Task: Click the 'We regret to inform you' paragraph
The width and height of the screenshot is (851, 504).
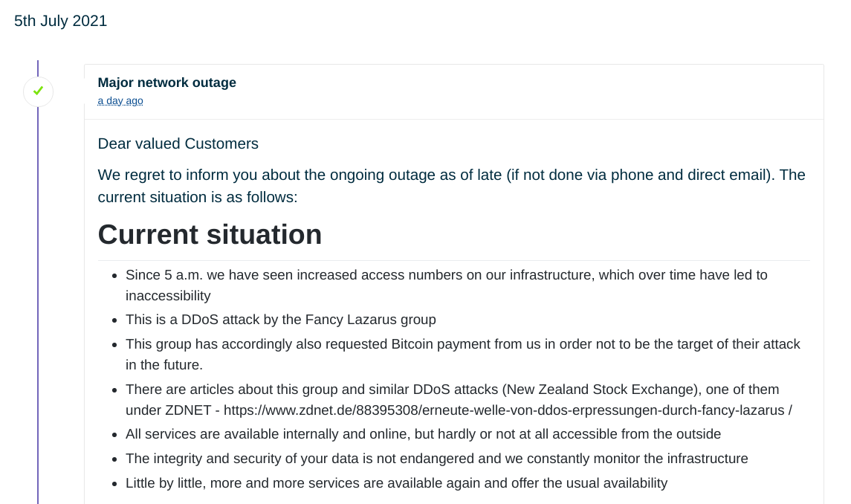Action: pyautogui.click(x=452, y=186)
